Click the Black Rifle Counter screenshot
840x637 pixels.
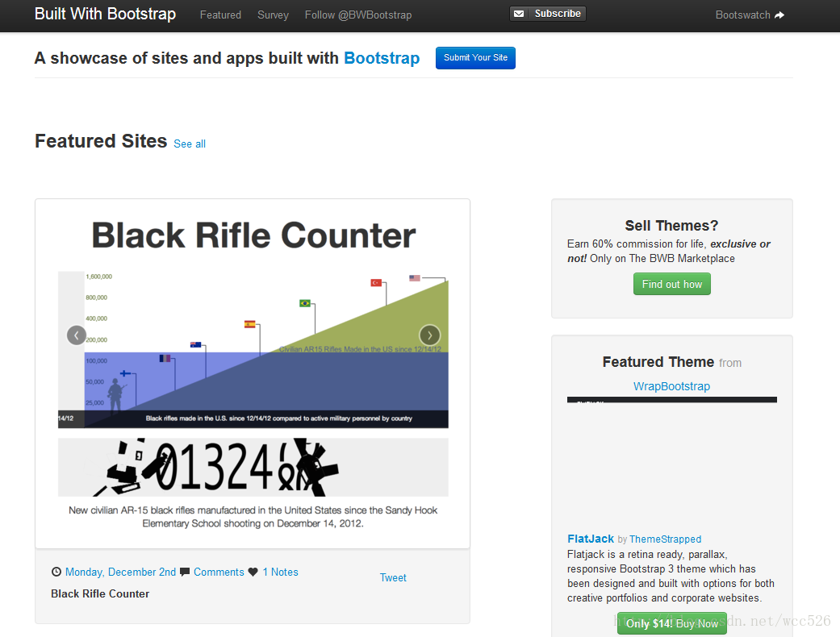253,373
